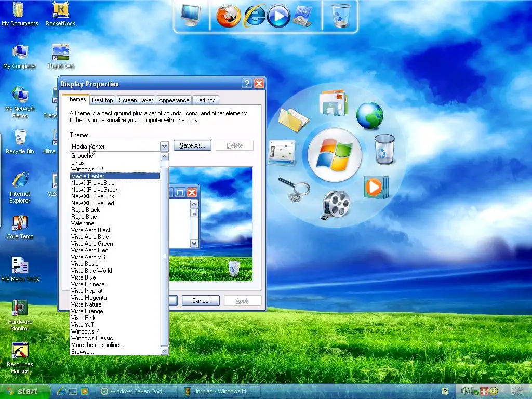Image resolution: width=532 pixels, height=399 pixels.
Task: Open the magnifying glass icon in circular dock
Action: pos(295,189)
